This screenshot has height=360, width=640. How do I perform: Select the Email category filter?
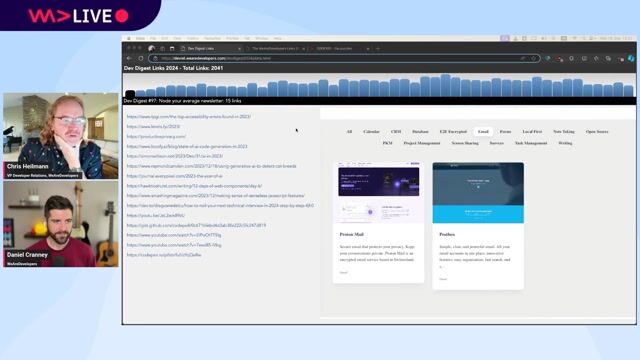pos(483,131)
